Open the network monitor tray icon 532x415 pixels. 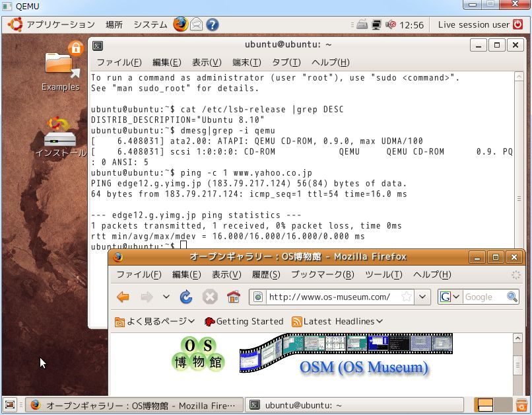(x=376, y=25)
